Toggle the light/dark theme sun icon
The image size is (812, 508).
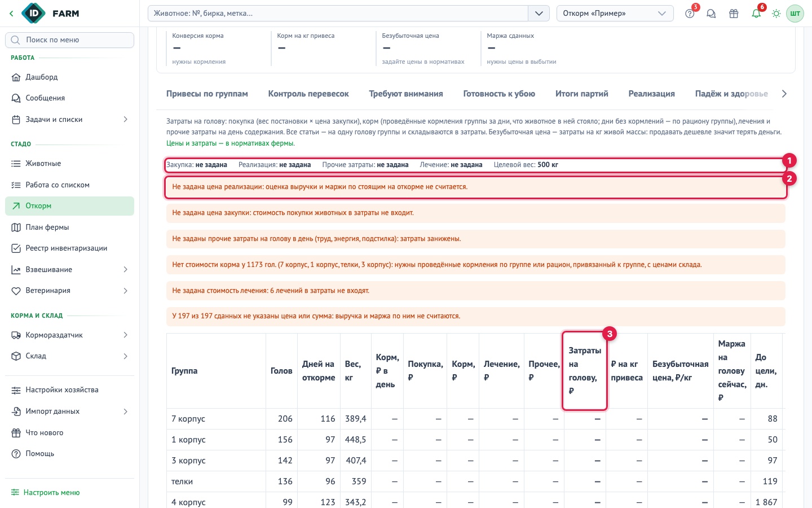pos(776,14)
